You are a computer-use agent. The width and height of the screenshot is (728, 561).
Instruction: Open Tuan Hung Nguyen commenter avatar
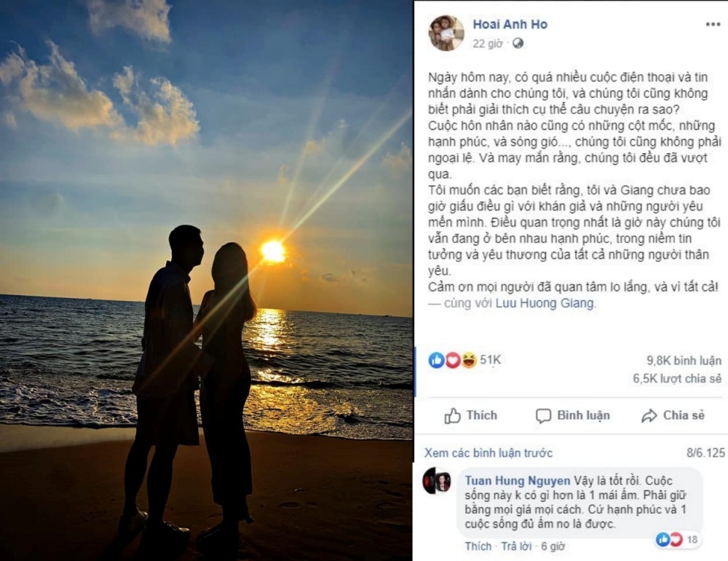pos(436,481)
